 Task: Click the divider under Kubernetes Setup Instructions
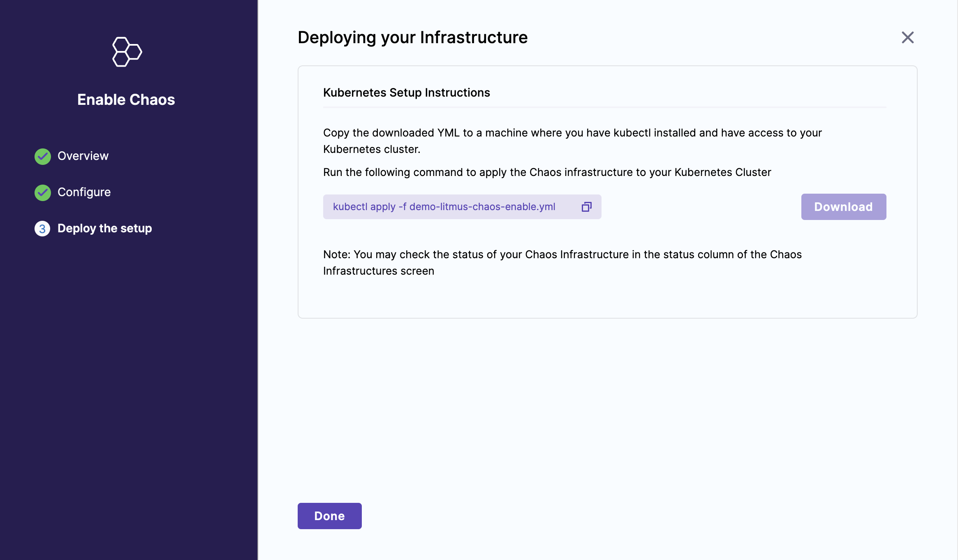click(604, 107)
